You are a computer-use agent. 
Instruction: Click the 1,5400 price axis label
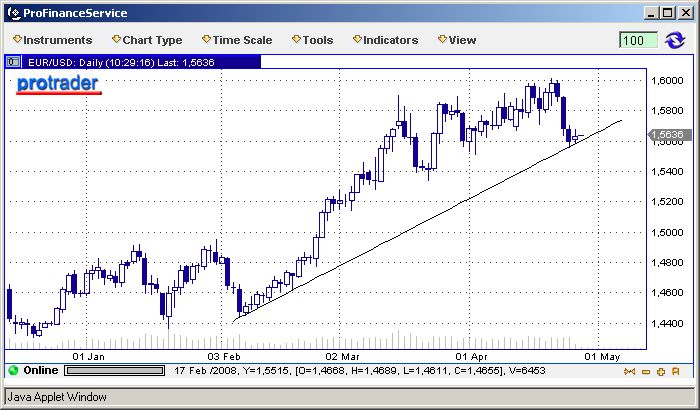(x=667, y=172)
